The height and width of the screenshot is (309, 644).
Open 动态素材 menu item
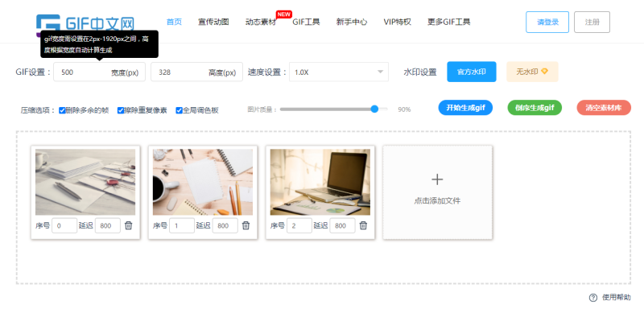coord(261,23)
